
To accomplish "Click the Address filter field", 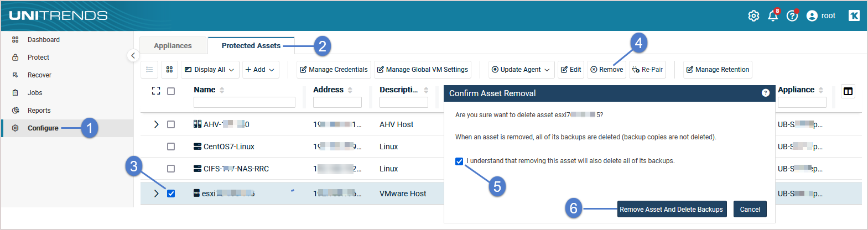I will 337,102.
